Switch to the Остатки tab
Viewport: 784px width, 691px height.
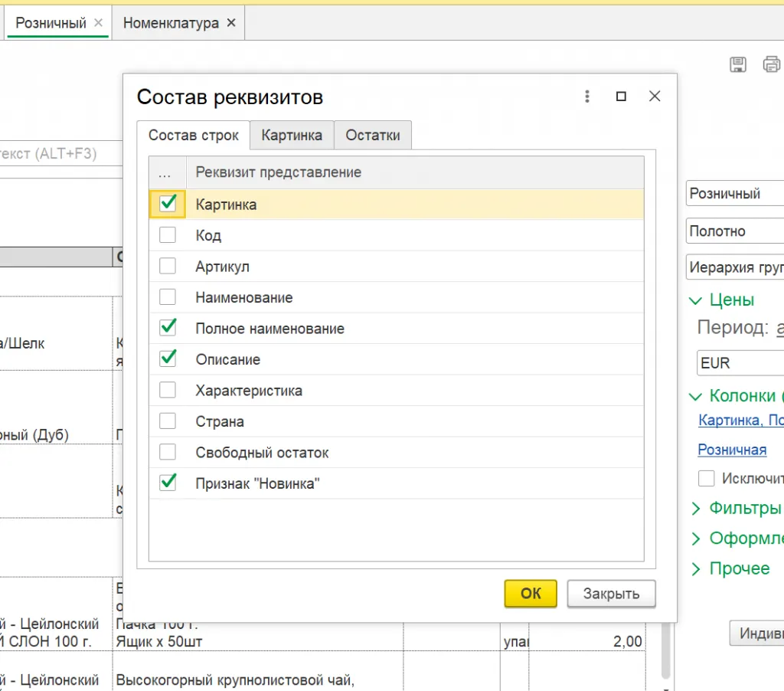pyautogui.click(x=373, y=135)
